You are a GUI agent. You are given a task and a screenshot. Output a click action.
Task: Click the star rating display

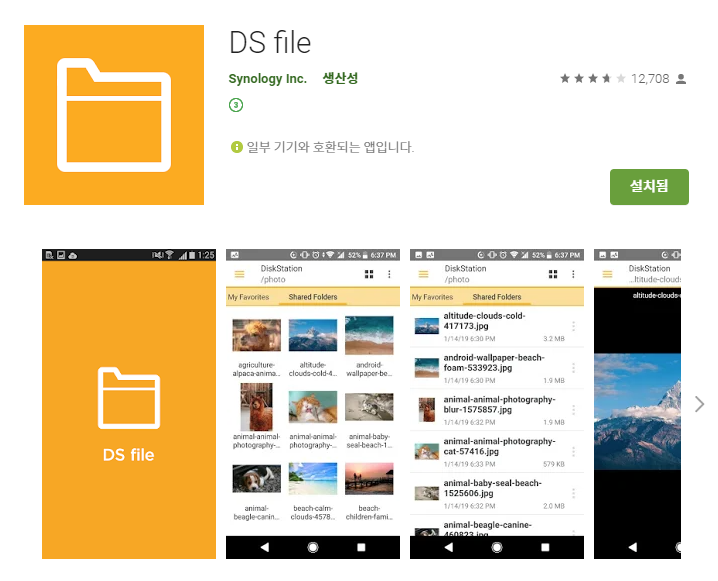click(593, 79)
